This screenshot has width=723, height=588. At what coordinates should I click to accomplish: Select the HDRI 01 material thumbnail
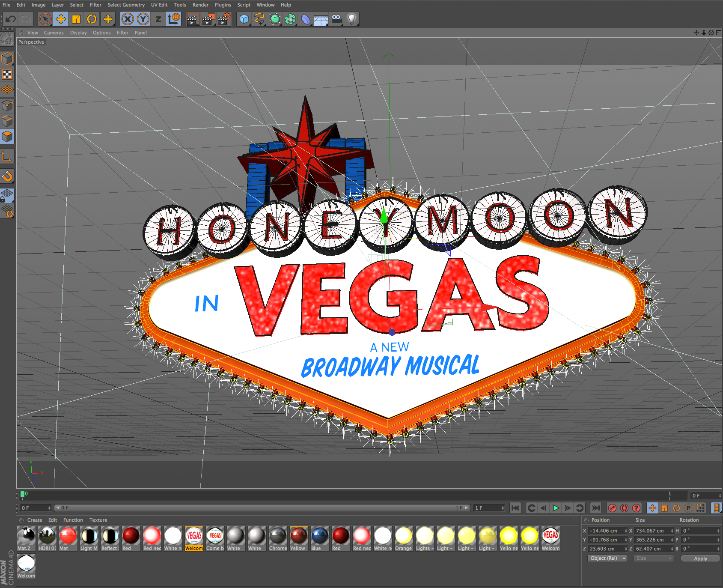click(47, 539)
